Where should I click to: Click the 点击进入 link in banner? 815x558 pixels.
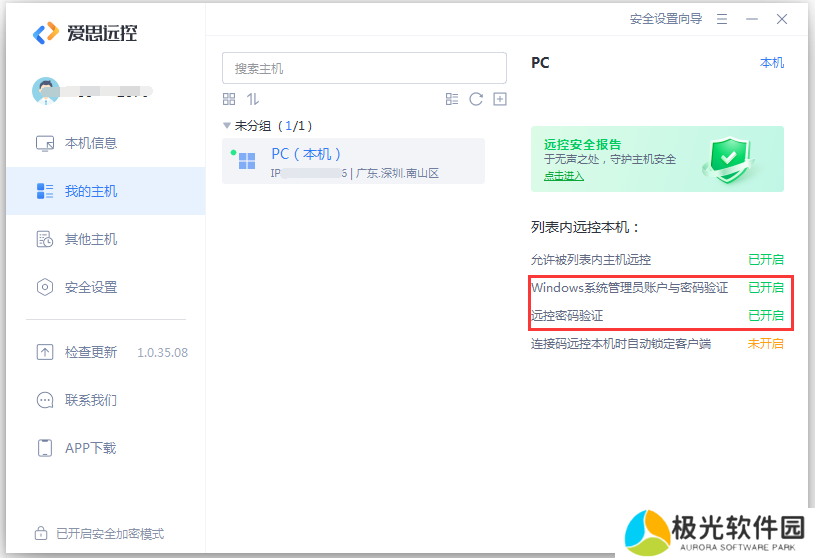coord(563,176)
